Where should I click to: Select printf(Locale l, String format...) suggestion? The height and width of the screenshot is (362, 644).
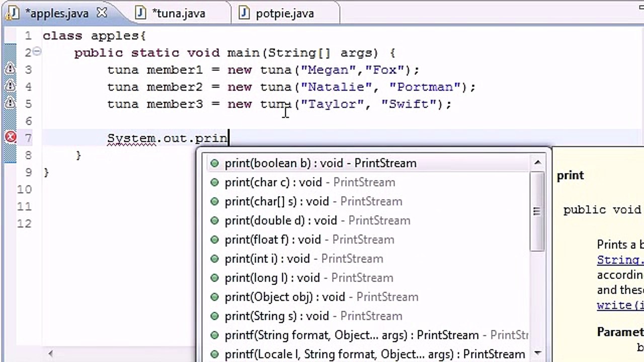[x=367, y=354]
